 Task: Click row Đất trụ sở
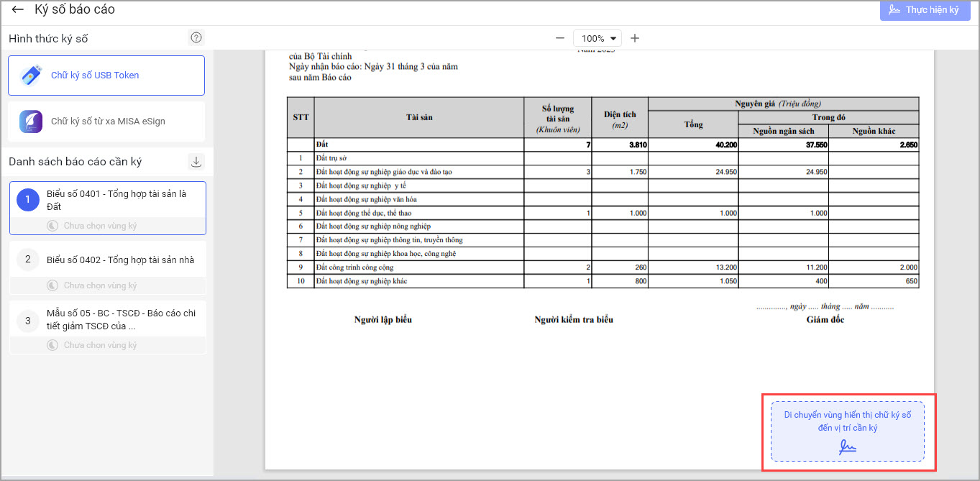(x=603, y=158)
